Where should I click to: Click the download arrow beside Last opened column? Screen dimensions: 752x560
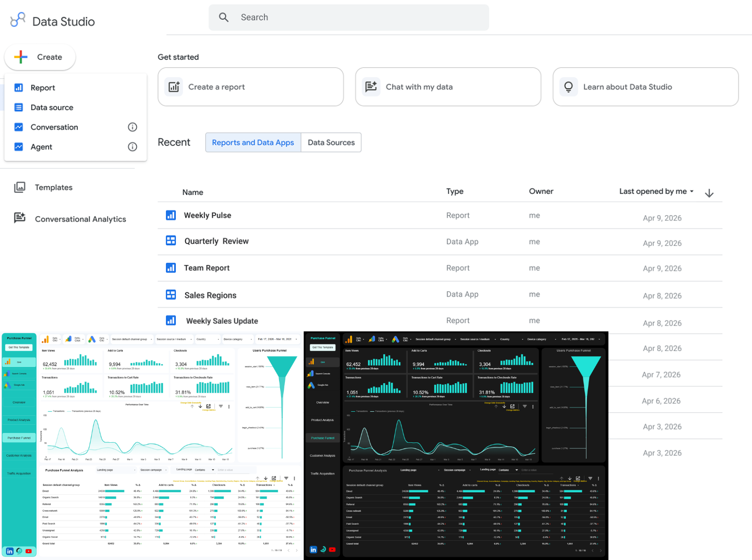709,192
